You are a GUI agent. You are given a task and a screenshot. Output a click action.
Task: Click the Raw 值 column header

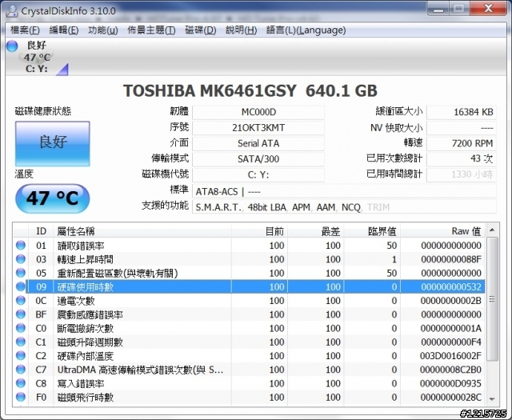click(443, 231)
